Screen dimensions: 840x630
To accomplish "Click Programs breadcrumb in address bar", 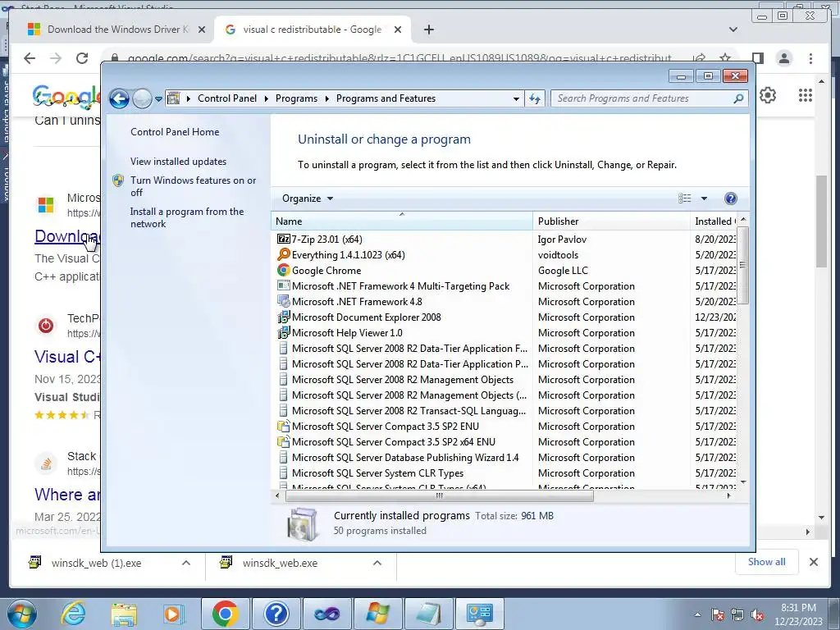I will coord(296,98).
